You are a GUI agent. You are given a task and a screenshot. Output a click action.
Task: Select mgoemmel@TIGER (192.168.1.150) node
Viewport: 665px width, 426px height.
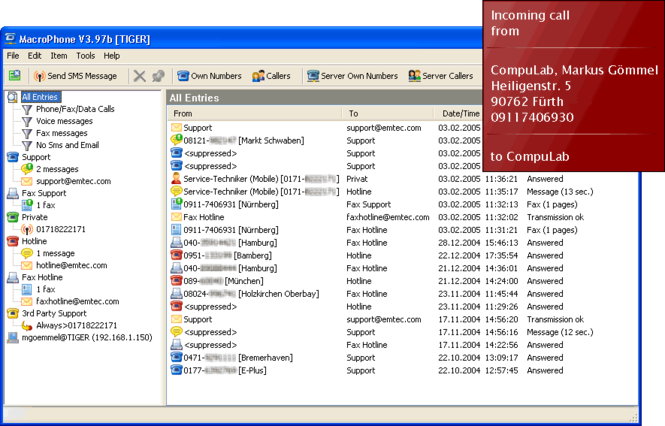pyautogui.click(x=87, y=338)
